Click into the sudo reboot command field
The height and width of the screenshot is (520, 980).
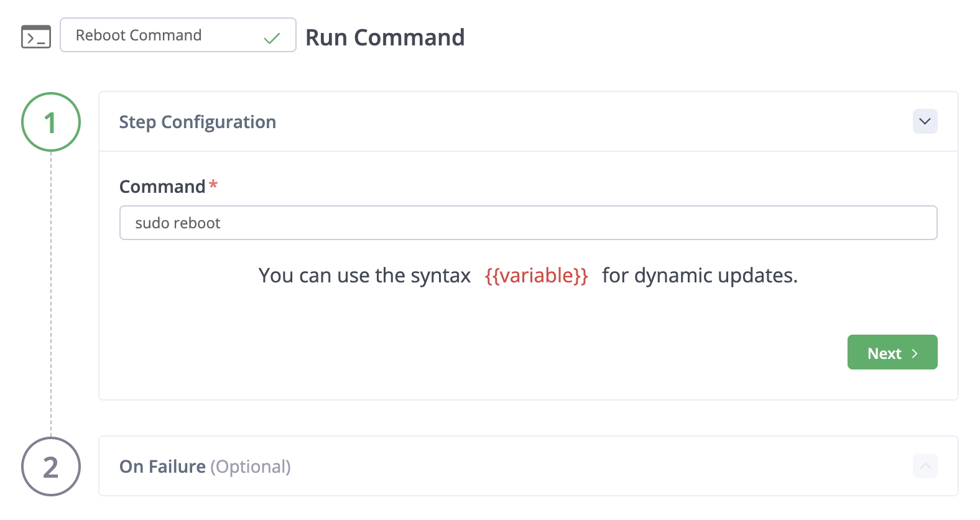(527, 223)
